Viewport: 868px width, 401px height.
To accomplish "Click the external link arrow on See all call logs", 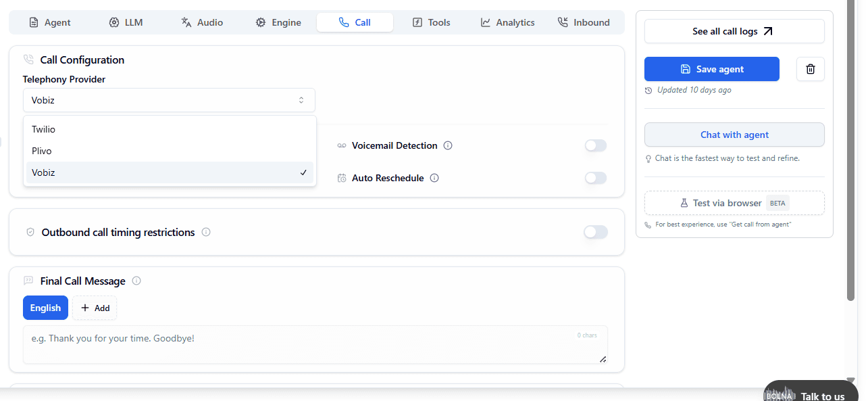I will coord(768,30).
